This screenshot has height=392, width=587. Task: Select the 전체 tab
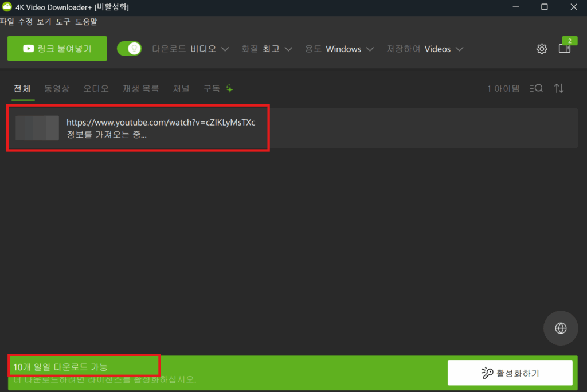click(x=22, y=89)
